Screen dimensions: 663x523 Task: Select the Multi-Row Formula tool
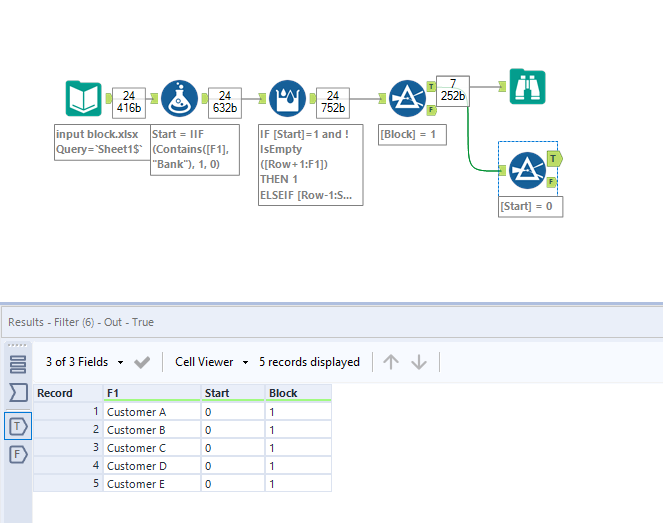[288, 98]
